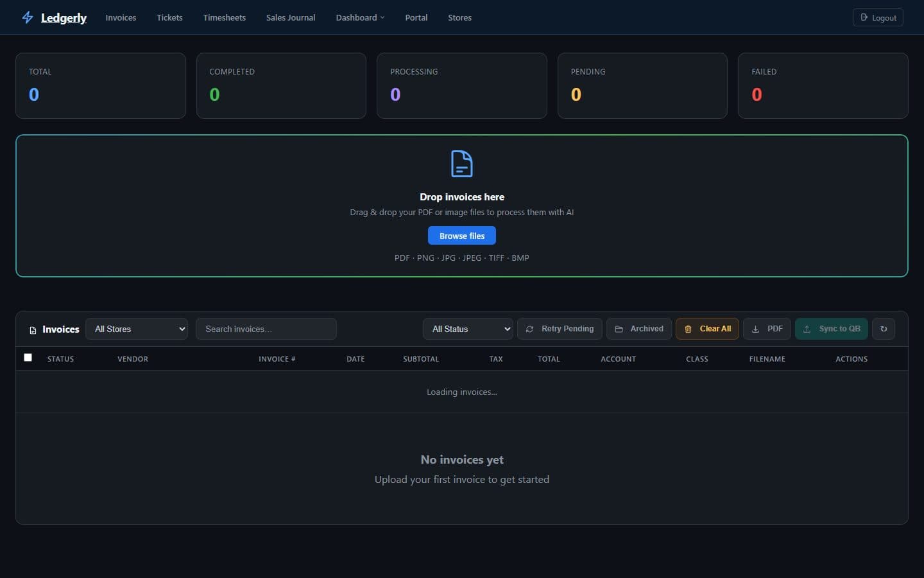Image resolution: width=924 pixels, height=578 pixels.
Task: Click the ACCOUNT column header
Action: click(x=619, y=359)
